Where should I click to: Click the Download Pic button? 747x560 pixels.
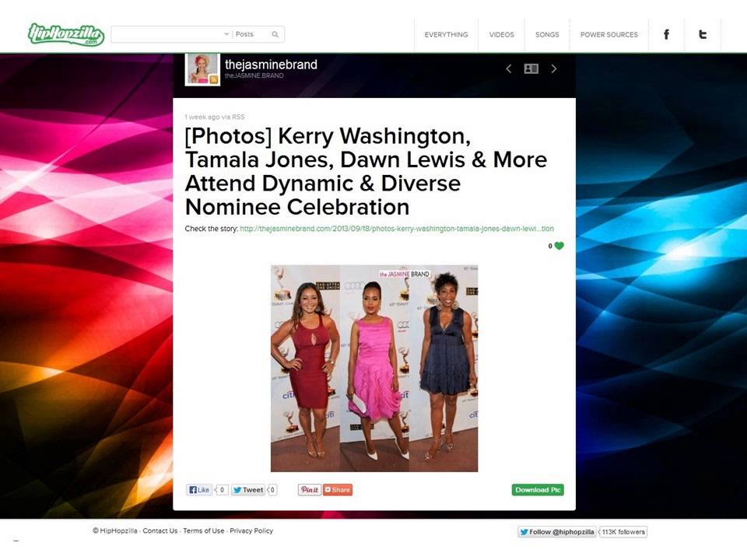538,489
